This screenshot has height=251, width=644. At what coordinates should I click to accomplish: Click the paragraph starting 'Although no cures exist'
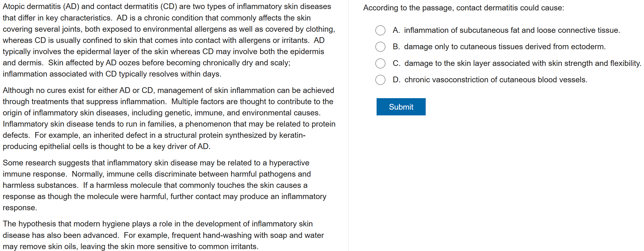tap(169, 118)
